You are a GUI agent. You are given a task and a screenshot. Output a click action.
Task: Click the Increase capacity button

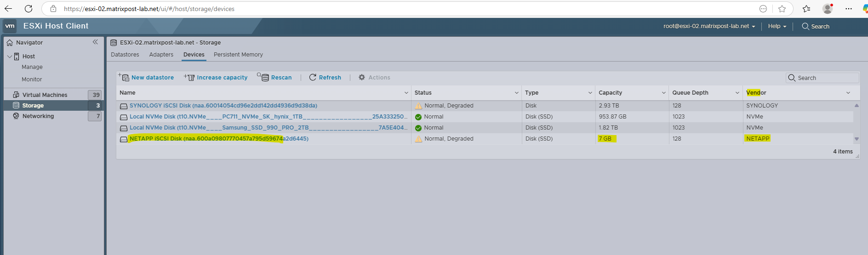(216, 77)
